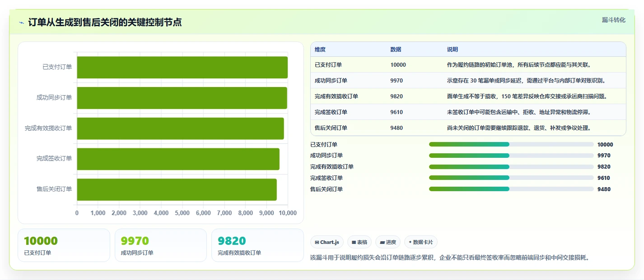The image size is (644, 280).
Task: Click the 完成有效揽收订单 bar in the chart
Action: point(181,129)
